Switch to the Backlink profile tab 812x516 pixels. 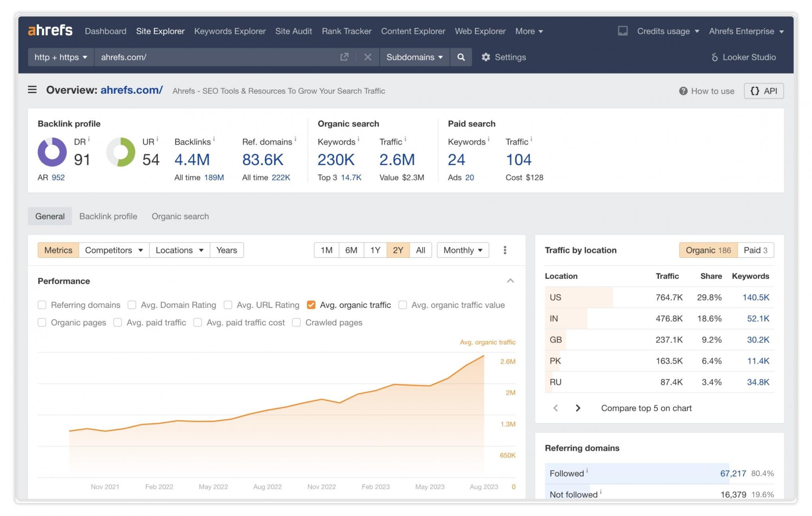[108, 216]
